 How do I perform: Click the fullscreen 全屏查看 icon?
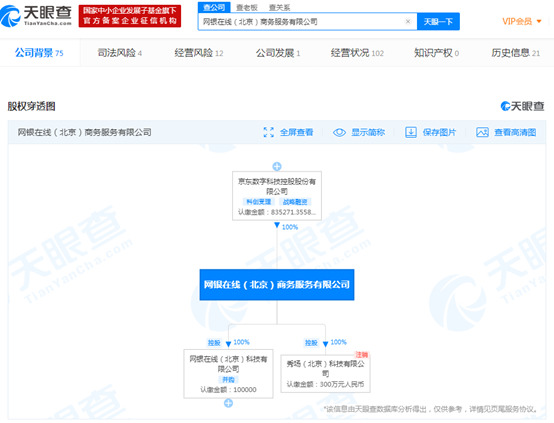pyautogui.click(x=269, y=132)
